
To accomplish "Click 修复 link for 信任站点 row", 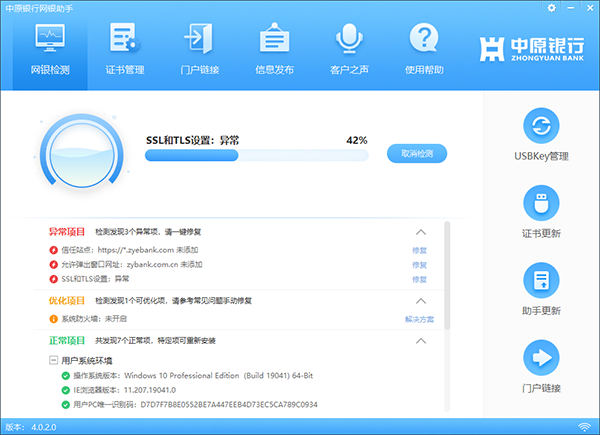I will click(419, 251).
